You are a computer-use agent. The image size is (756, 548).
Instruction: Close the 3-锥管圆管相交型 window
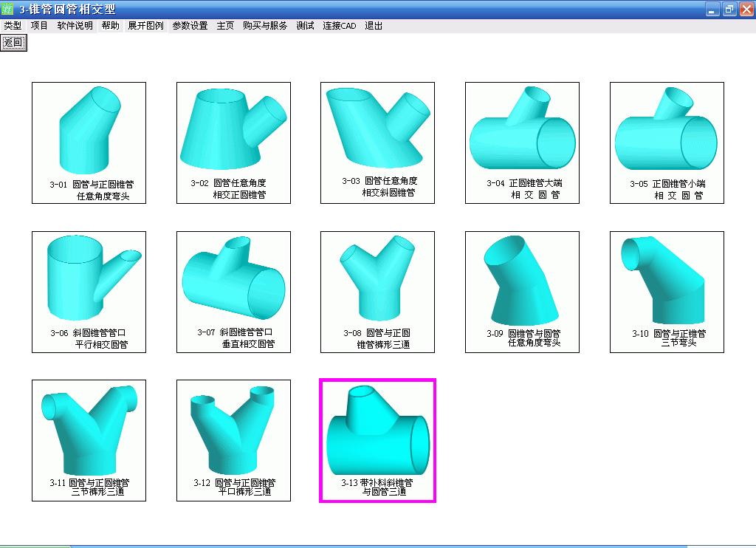click(746, 9)
